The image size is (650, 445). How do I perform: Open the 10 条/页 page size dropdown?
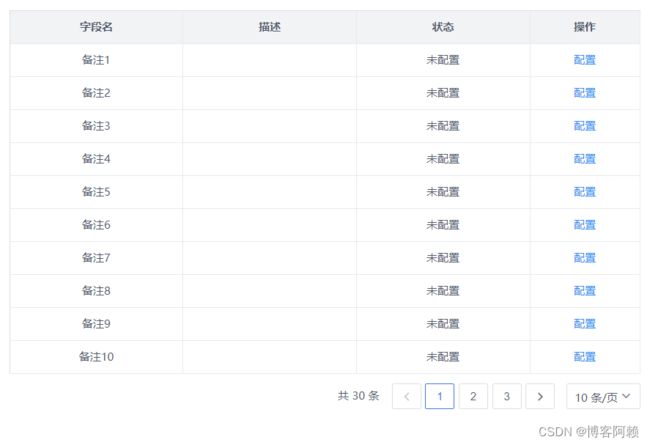point(603,396)
